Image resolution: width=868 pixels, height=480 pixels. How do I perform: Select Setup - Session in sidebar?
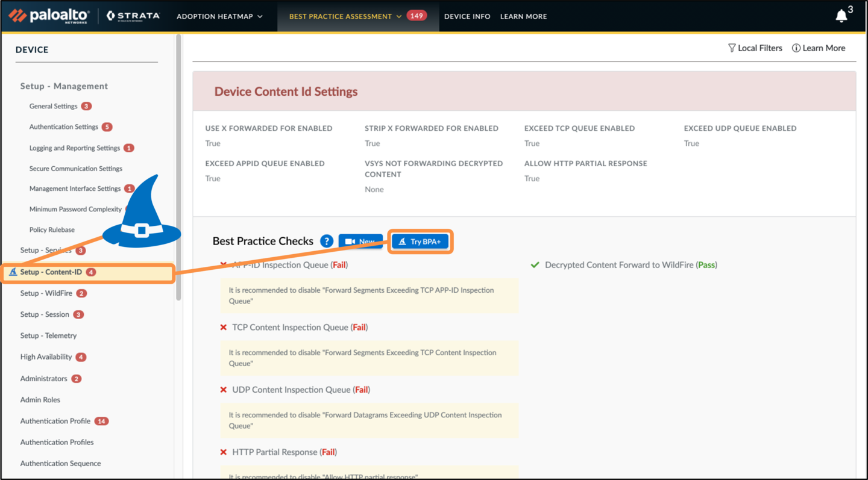(45, 314)
